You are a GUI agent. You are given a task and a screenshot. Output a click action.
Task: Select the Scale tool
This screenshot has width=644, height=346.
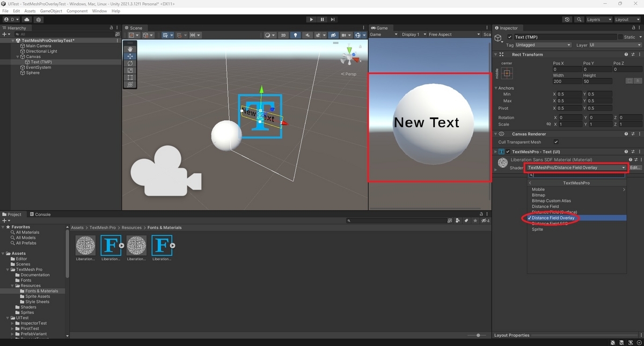tap(130, 70)
